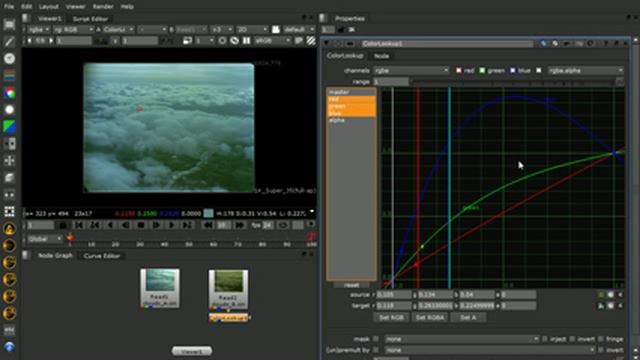The height and width of the screenshot is (360, 640).
Task: Switch to the Script Editor tab
Action: [x=90, y=19]
